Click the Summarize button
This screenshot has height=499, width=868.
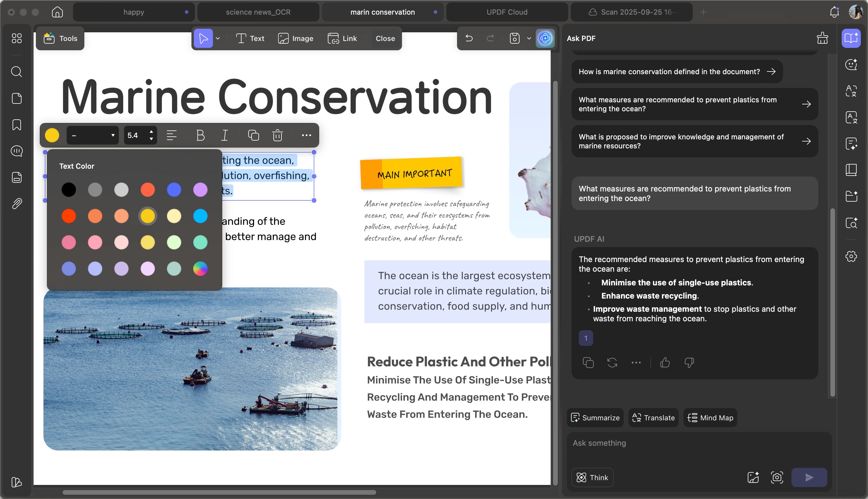click(595, 418)
